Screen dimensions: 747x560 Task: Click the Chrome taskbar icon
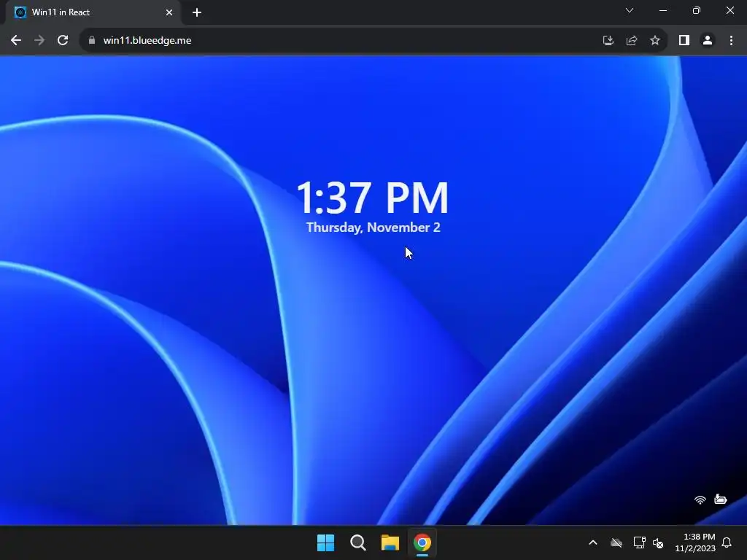(x=422, y=542)
